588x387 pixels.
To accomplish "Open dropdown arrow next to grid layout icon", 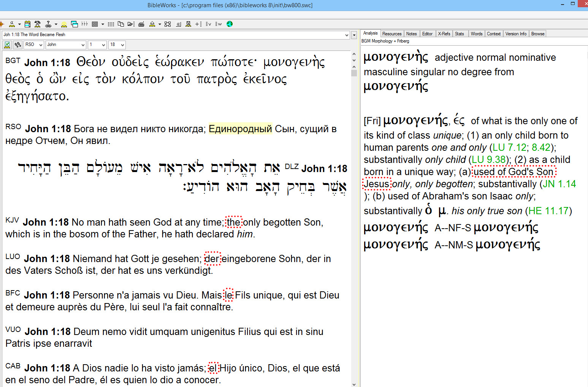I will pyautogui.click(x=103, y=24).
